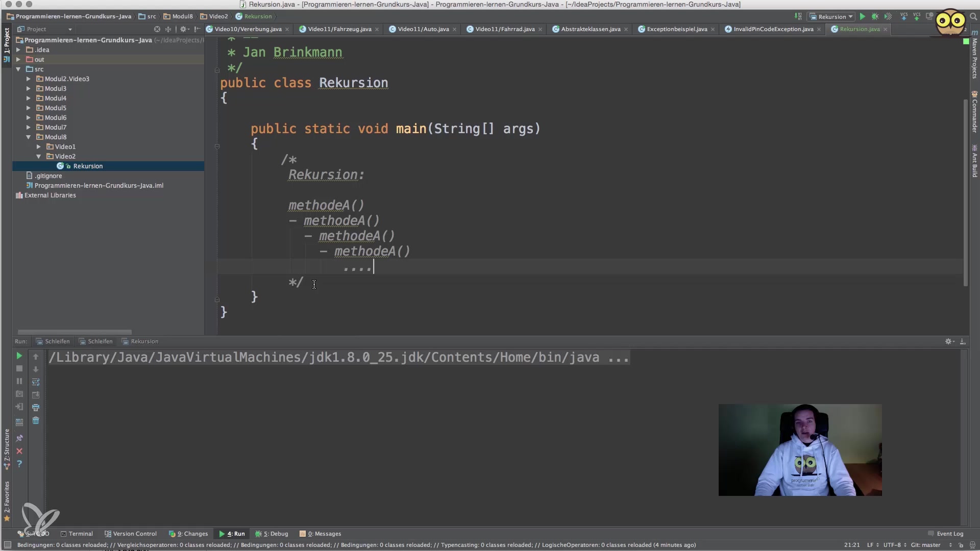Expand the Modul7 folder
The width and height of the screenshot is (980, 551).
[x=29, y=128]
